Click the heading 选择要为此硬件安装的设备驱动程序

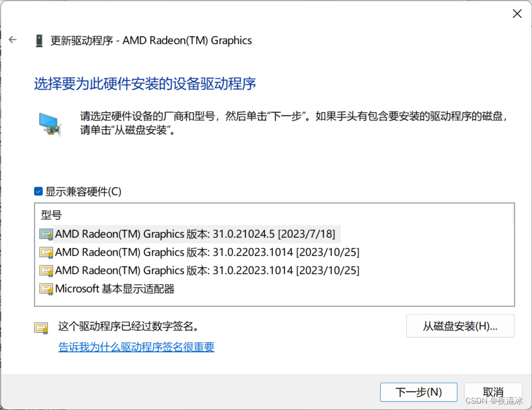pyautogui.click(x=145, y=84)
